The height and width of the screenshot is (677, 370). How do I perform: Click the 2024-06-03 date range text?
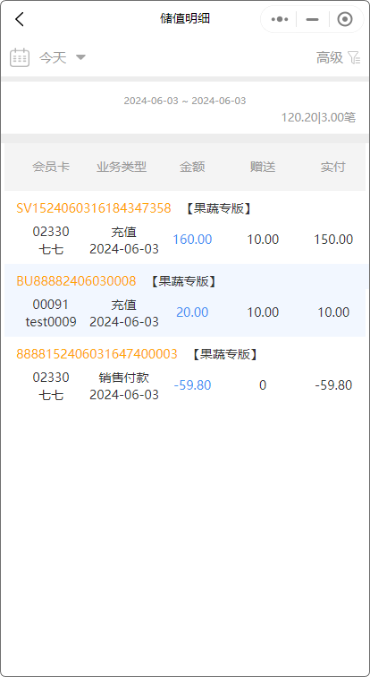coord(185,101)
